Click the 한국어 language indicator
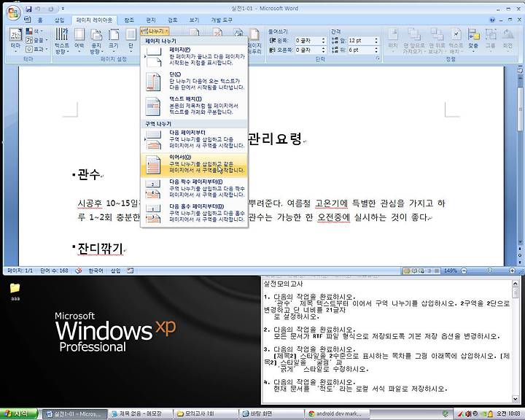 point(96,271)
